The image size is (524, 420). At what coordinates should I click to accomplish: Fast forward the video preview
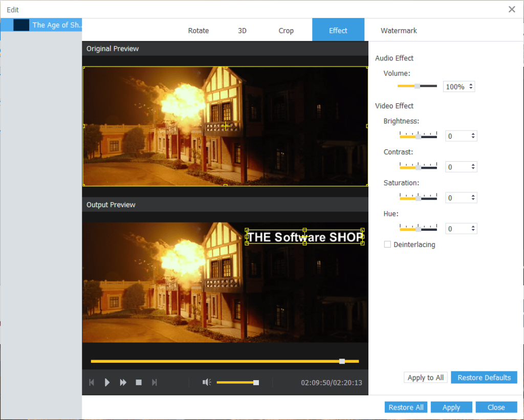coord(123,382)
